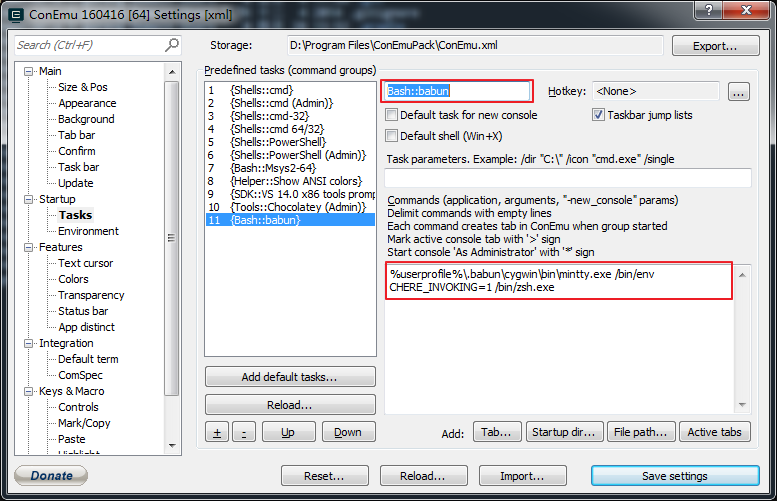Select task {Bash::babun} in list
Image resolution: width=777 pixels, height=501 pixels.
coord(290,220)
